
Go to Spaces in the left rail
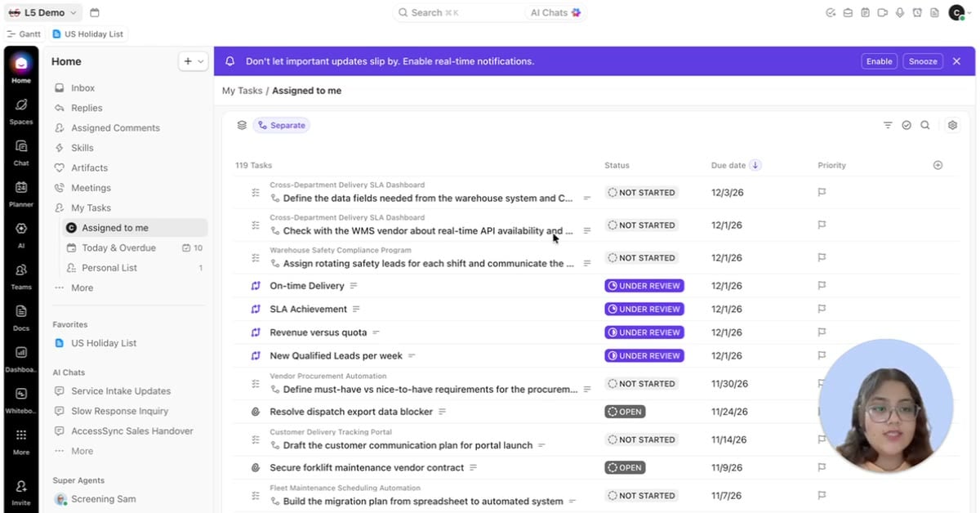pos(21,111)
